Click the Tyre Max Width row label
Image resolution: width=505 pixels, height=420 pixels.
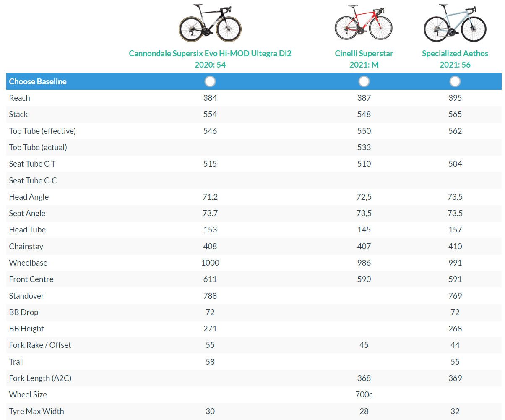[36, 411]
